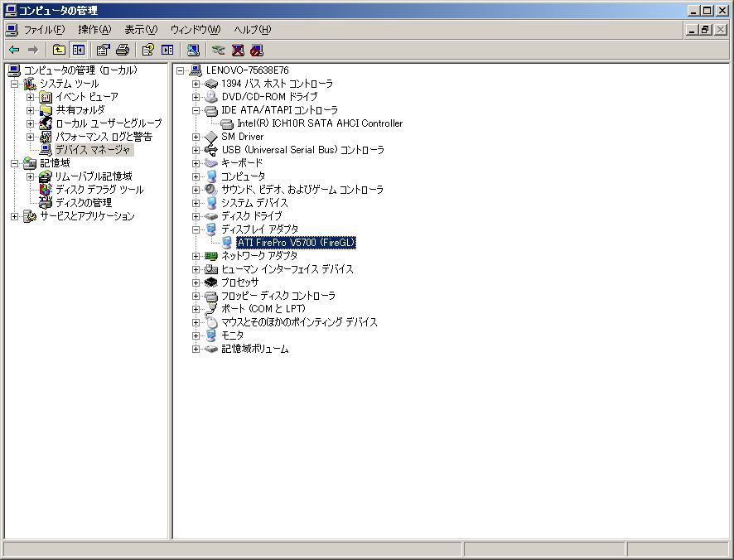The image size is (734, 560).
Task: Collapse the システム ツール node in left pane
Action: point(15,84)
